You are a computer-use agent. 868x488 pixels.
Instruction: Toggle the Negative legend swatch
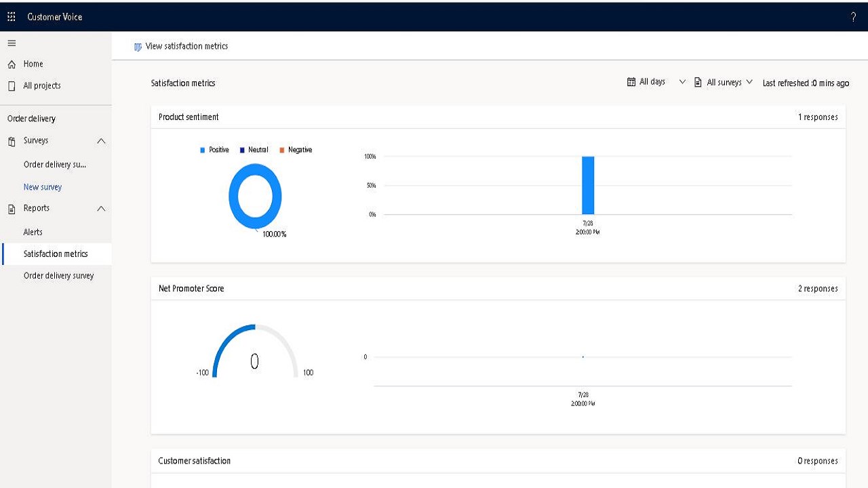[x=281, y=150]
